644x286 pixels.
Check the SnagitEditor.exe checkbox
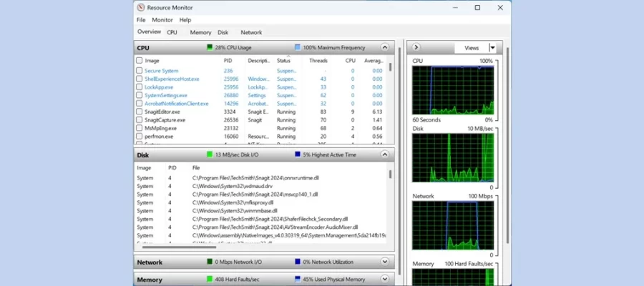140,112
